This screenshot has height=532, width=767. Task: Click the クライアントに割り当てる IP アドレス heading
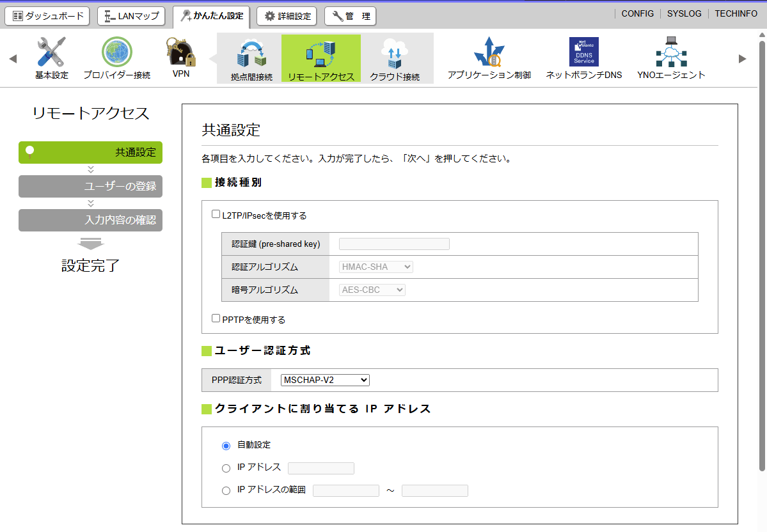[x=322, y=409]
